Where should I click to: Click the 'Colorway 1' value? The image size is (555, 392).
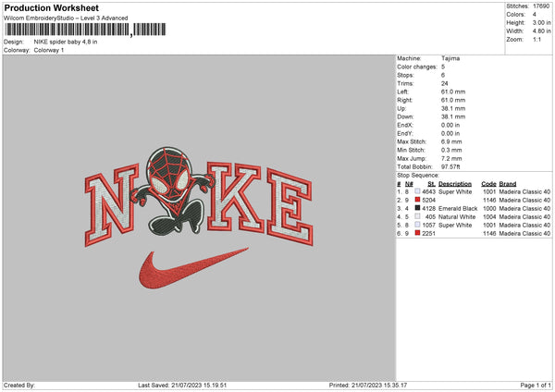click(x=49, y=50)
